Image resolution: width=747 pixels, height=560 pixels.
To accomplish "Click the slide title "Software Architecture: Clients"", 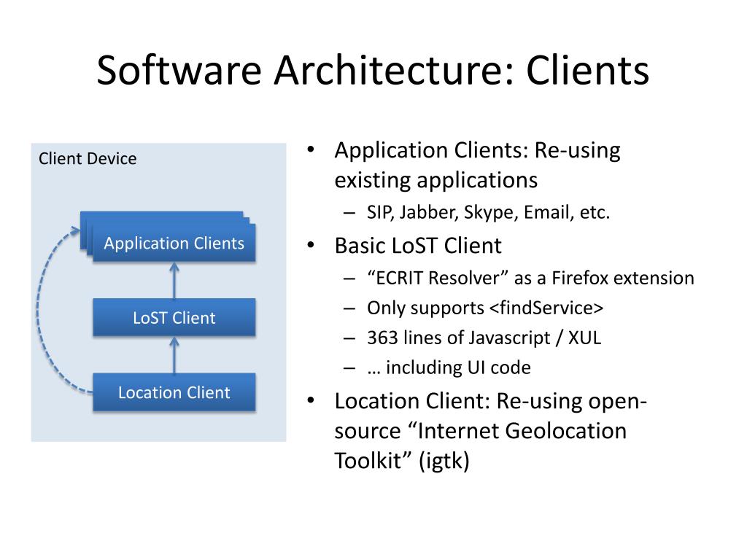I will (x=373, y=71).
